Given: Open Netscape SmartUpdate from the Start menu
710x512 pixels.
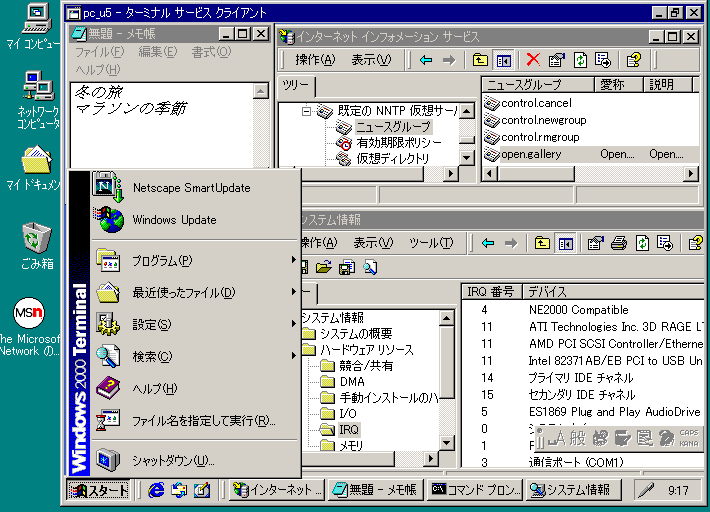Looking at the screenshot, I should [196, 187].
